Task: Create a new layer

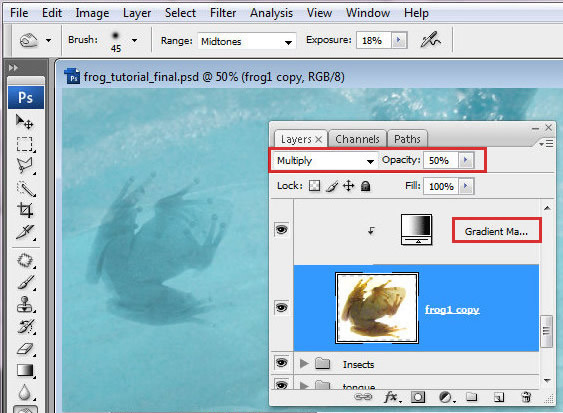Action: click(x=498, y=397)
